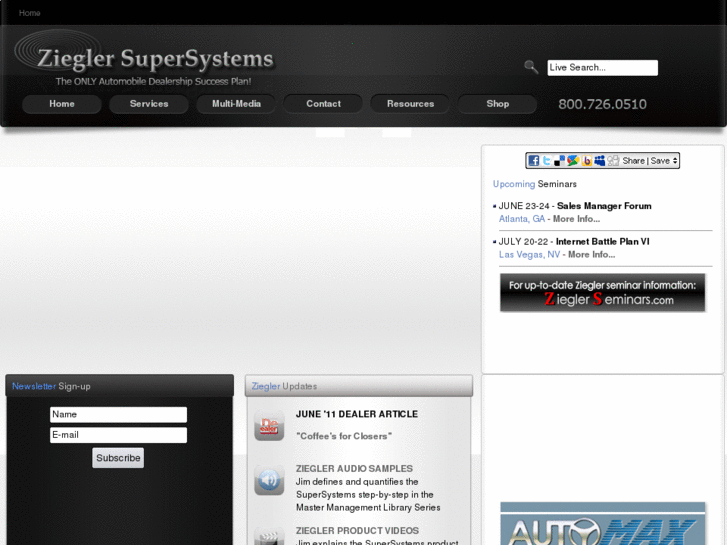727x545 pixels.
Task: Click the newsletter Name input field
Action: (118, 415)
